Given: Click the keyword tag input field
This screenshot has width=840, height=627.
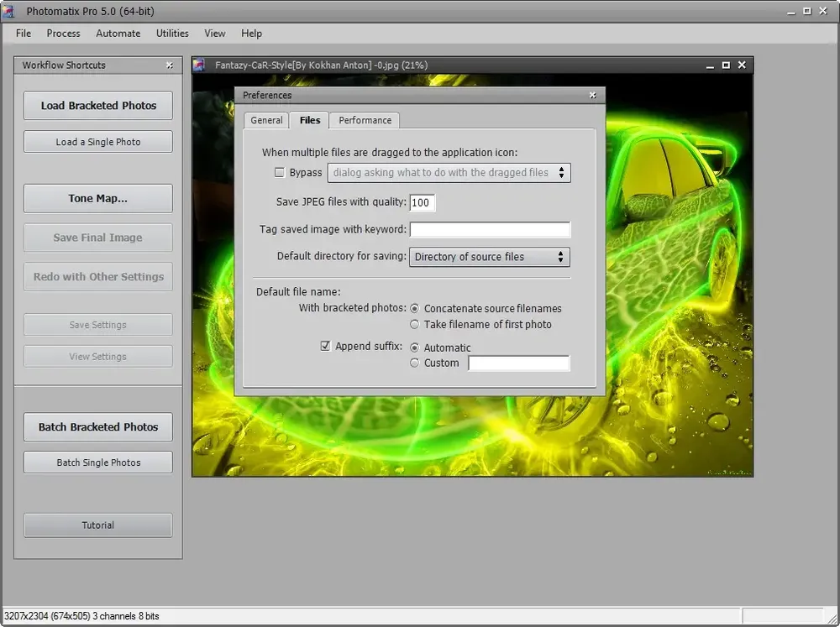Looking at the screenshot, I should tap(490, 229).
